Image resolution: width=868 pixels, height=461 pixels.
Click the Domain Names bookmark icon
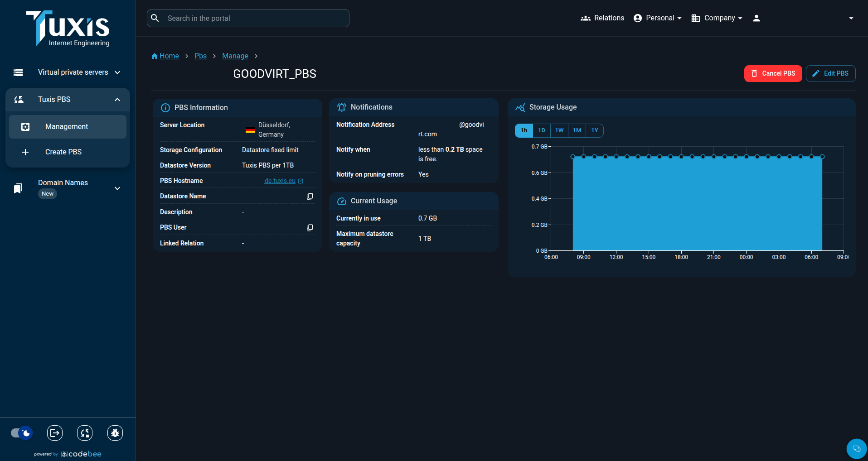[x=18, y=188]
